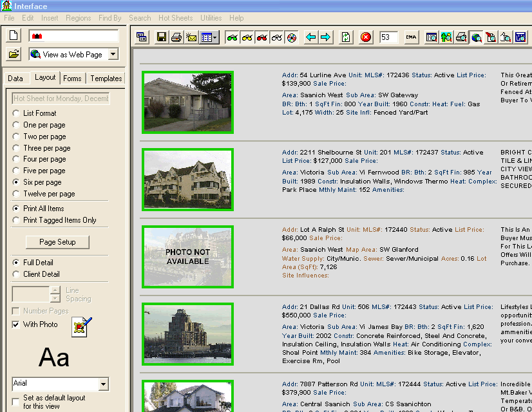Click the open folder icon
532x412 pixels.
pos(14,54)
